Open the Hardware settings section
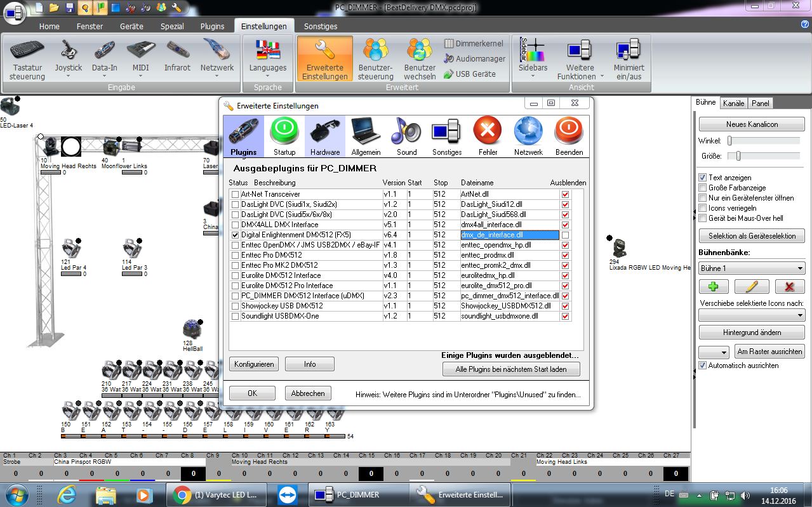 coord(325,136)
